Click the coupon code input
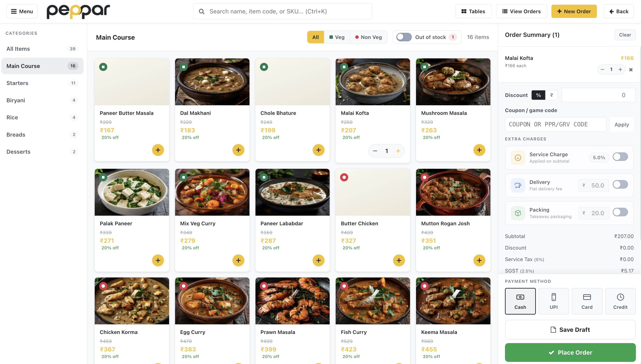This screenshot has width=641, height=364. [x=555, y=124]
